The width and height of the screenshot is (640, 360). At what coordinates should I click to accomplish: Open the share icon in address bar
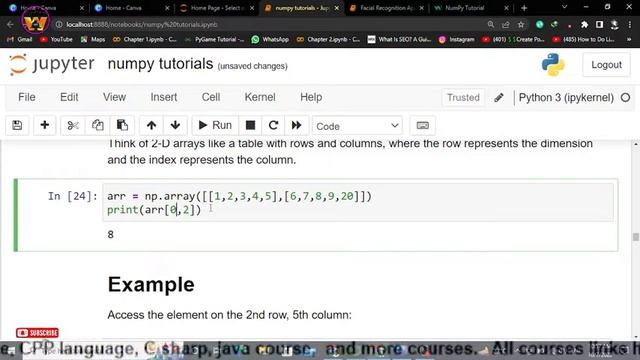pos(506,24)
